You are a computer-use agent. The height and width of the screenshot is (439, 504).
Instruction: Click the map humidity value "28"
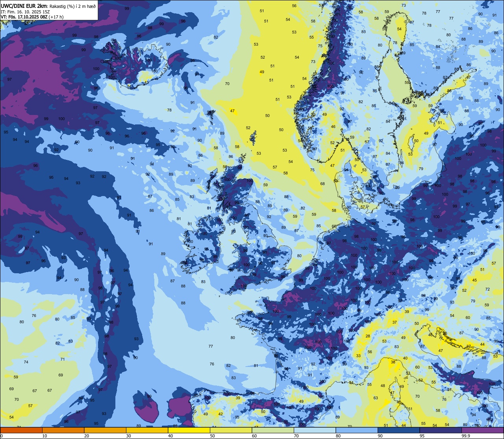tap(368, 336)
